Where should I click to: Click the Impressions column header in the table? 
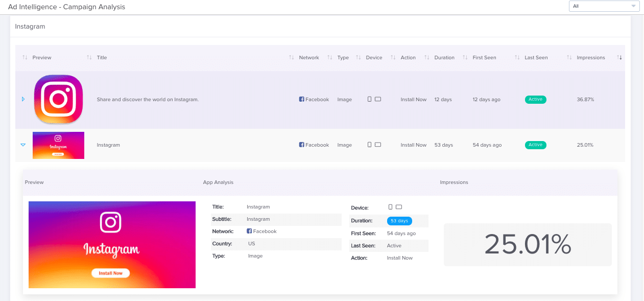[591, 58]
